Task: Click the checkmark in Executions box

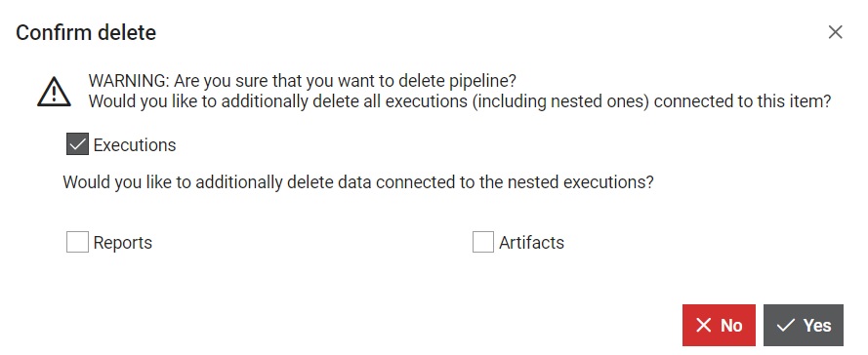Action: [77, 144]
